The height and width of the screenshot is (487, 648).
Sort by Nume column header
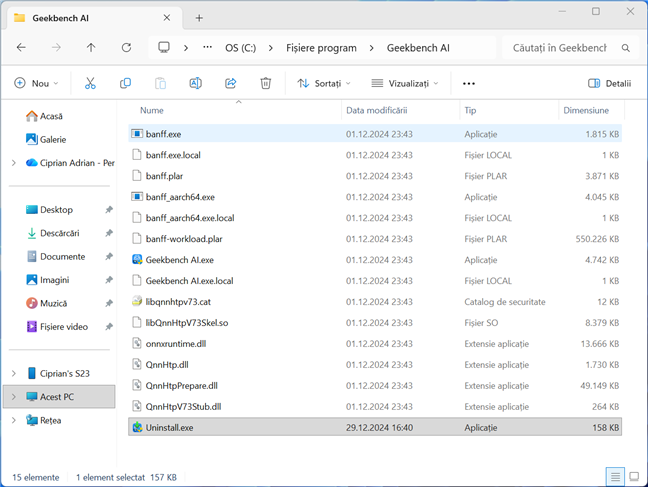pyautogui.click(x=152, y=110)
